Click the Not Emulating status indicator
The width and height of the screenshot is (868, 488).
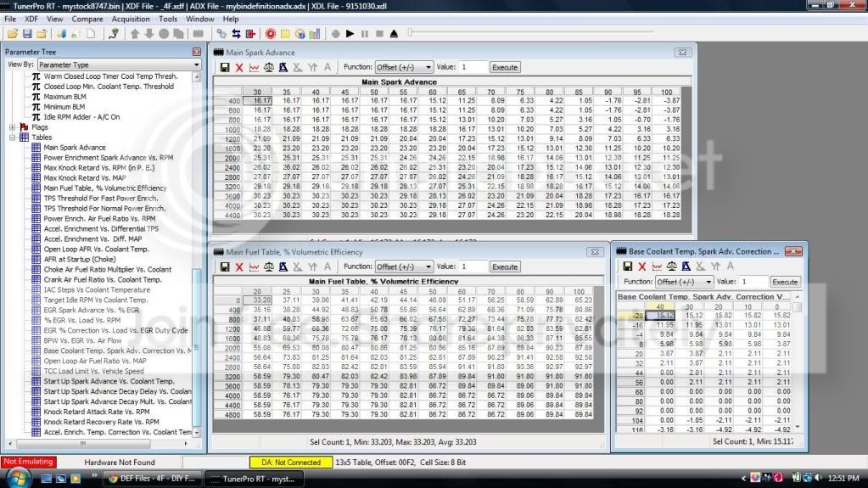[28, 462]
